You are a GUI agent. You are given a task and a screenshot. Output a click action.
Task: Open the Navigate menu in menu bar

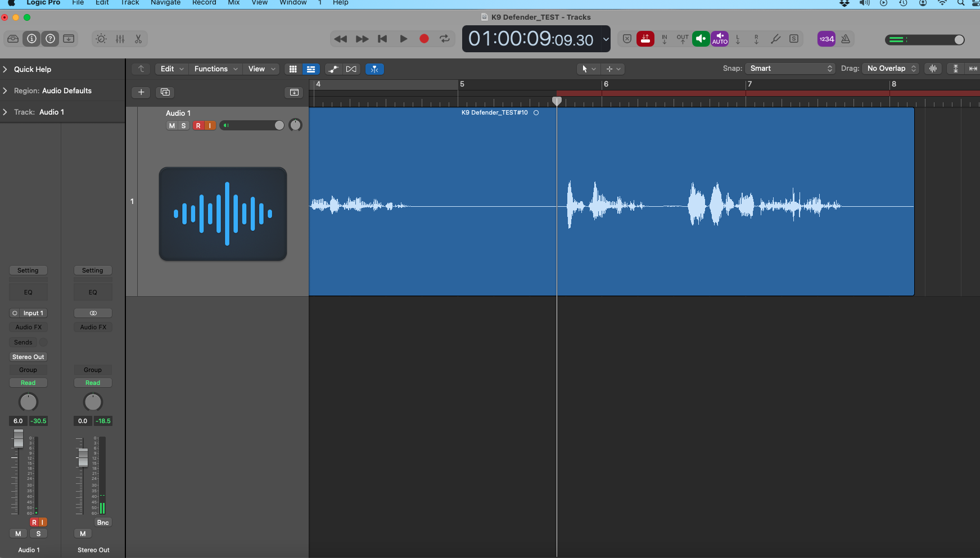point(165,3)
